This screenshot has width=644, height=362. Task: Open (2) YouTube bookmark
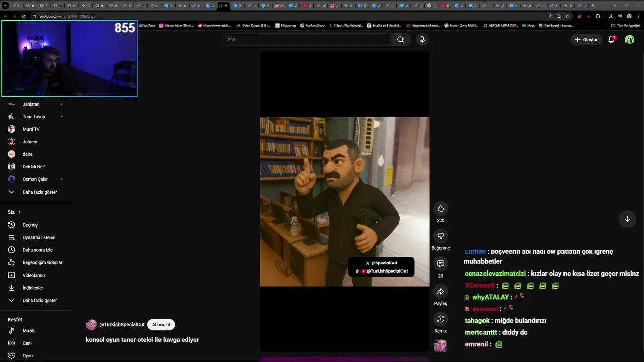[147, 25]
